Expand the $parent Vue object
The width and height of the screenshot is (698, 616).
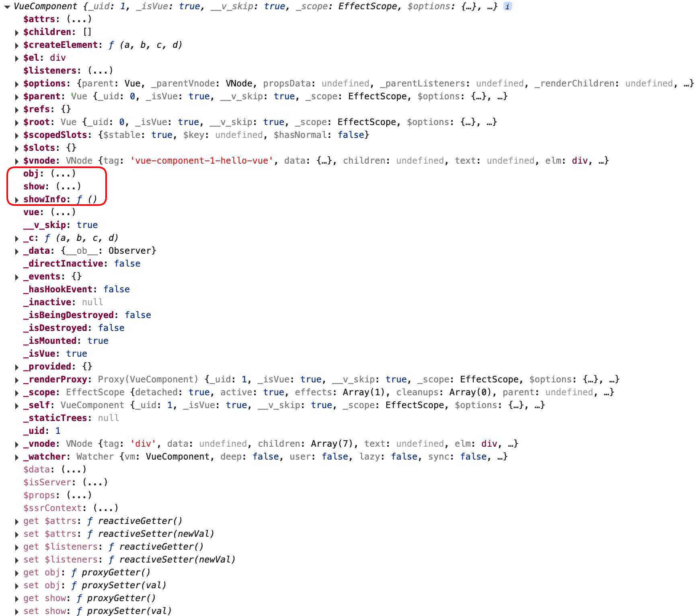tap(16, 97)
